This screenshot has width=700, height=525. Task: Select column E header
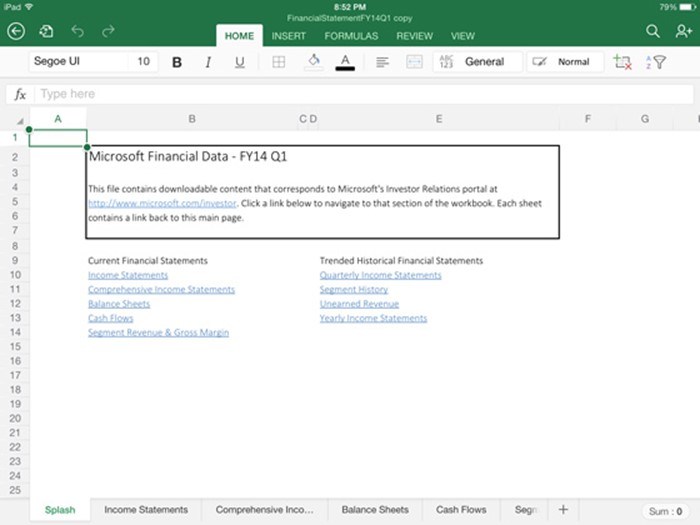[x=439, y=119]
